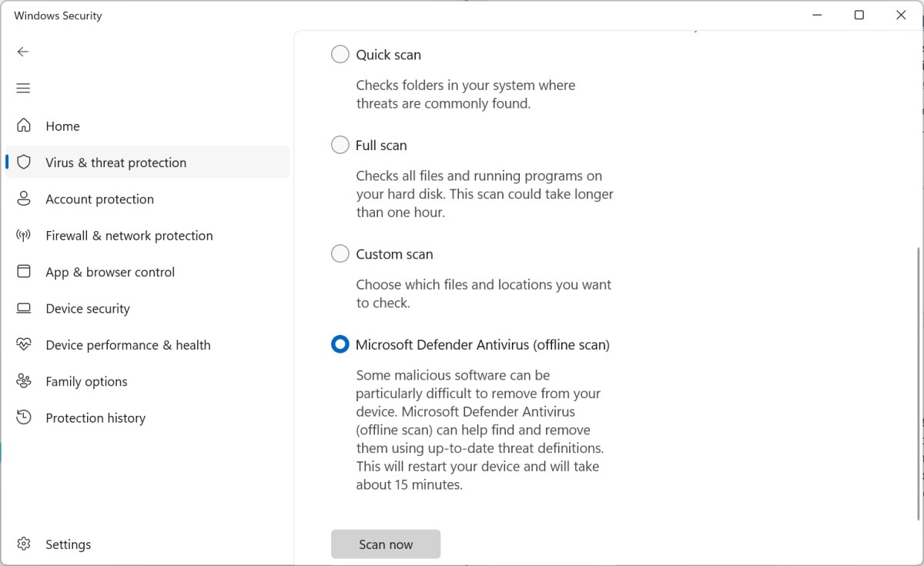Open the Account protection menu label
The width and height of the screenshot is (924, 566).
[99, 199]
